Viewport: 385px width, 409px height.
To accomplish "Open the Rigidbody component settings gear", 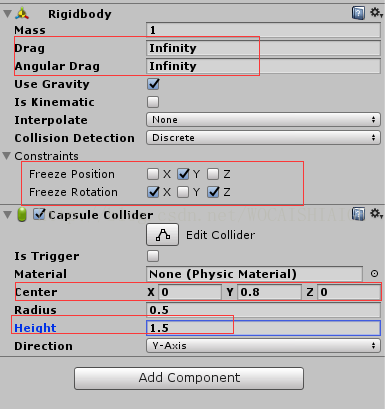I will [376, 13].
